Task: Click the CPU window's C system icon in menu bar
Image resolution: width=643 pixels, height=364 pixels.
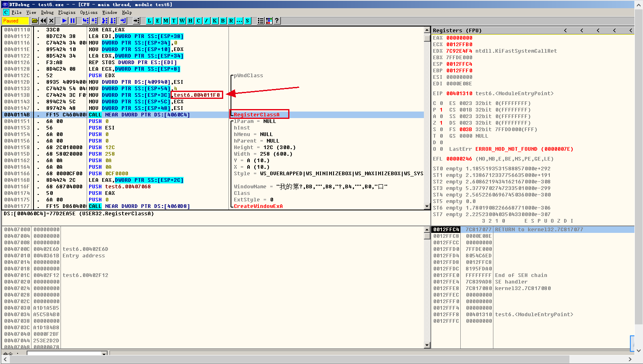Action: tap(6, 12)
